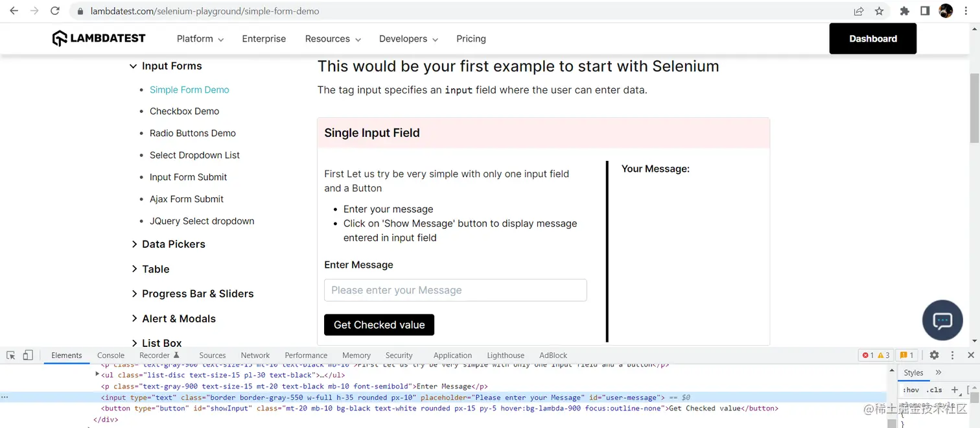Toggle the device toolbar in DevTools
The width and height of the screenshot is (980, 428).
pos(28,355)
